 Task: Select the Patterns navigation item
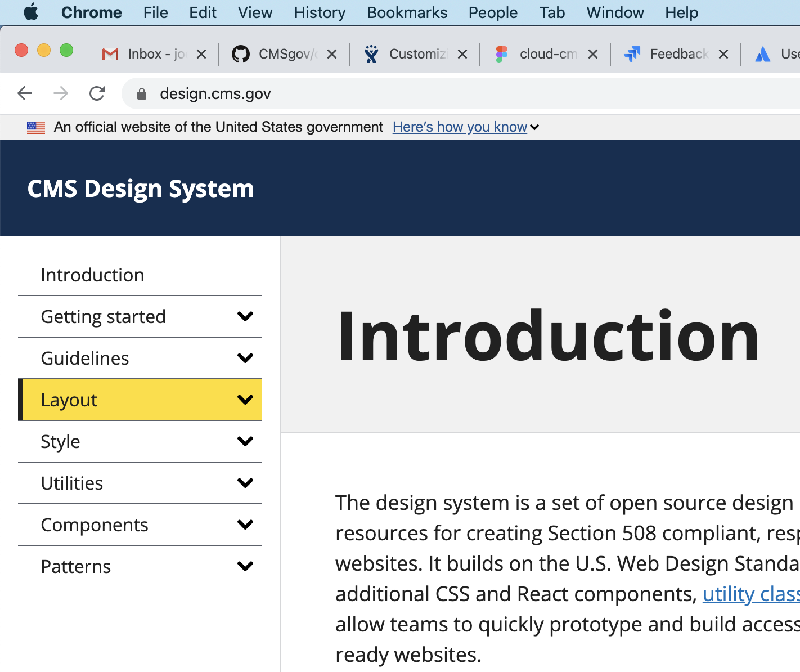75,566
